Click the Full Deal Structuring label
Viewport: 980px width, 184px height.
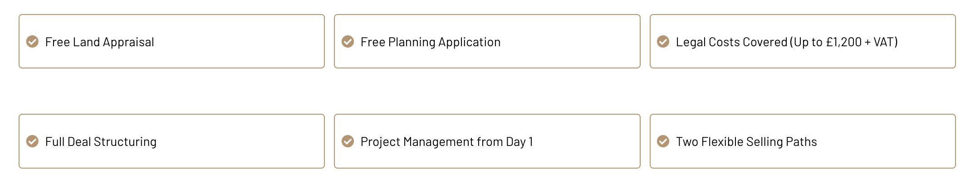click(x=101, y=142)
